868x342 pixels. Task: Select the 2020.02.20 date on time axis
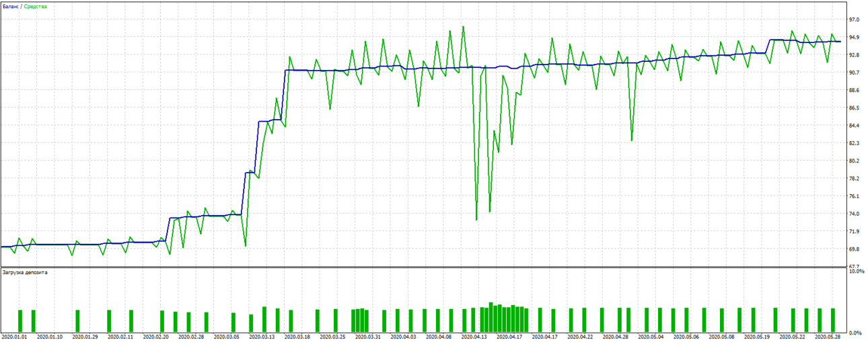[157, 337]
